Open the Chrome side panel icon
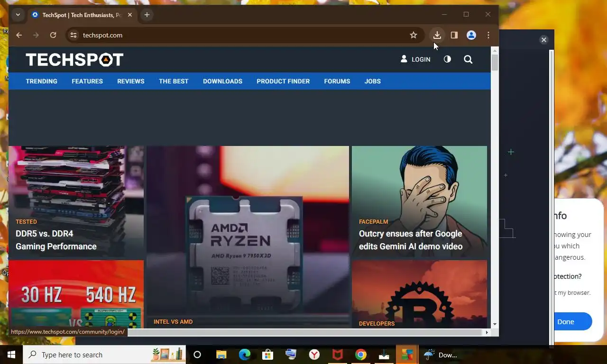607x364 pixels. [454, 35]
